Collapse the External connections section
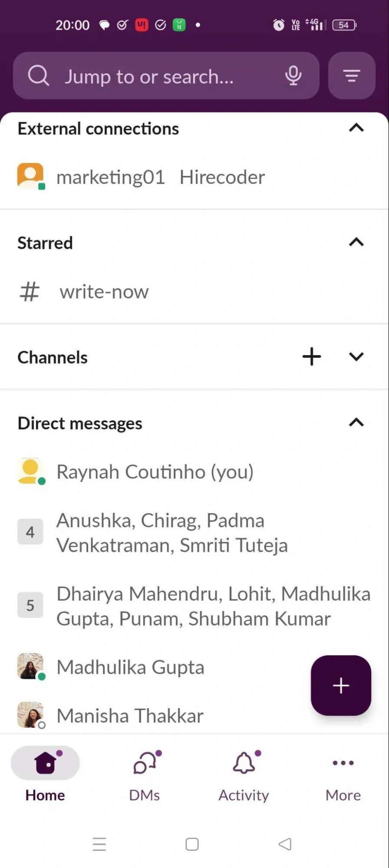Viewport: 389px width, 868px height. [356, 128]
